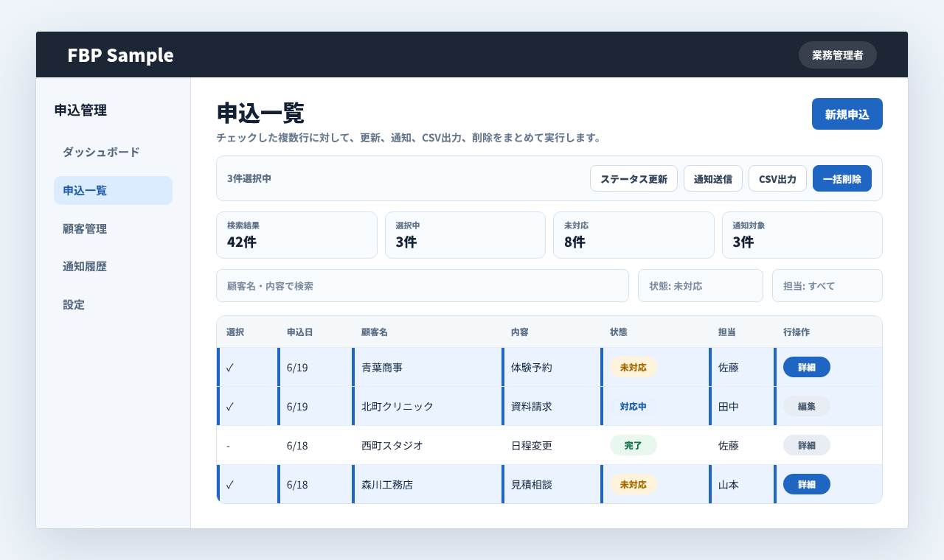Click the 一括削除 button
Screen dimensions: 944x560
pyautogui.click(x=842, y=178)
